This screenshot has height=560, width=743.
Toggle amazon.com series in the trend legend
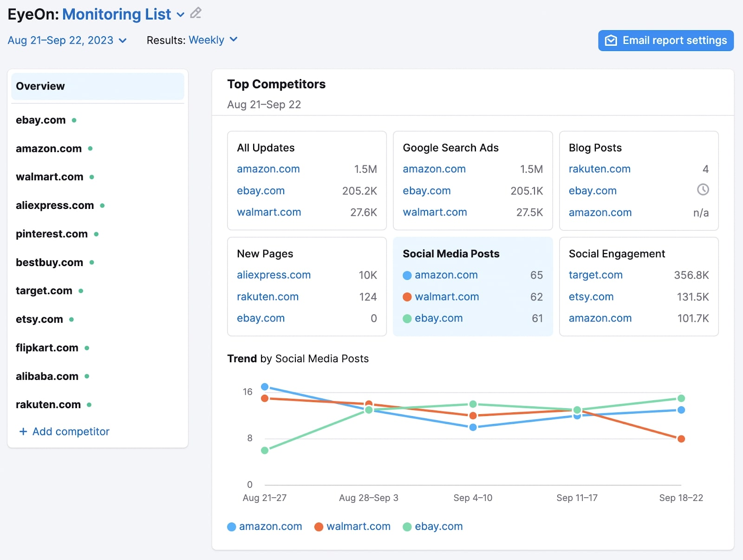[265, 526]
